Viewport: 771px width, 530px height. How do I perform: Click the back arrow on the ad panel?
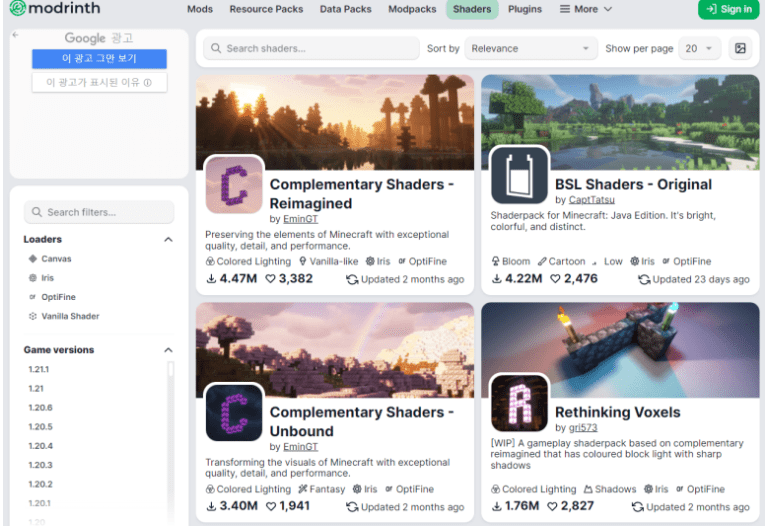(15, 35)
